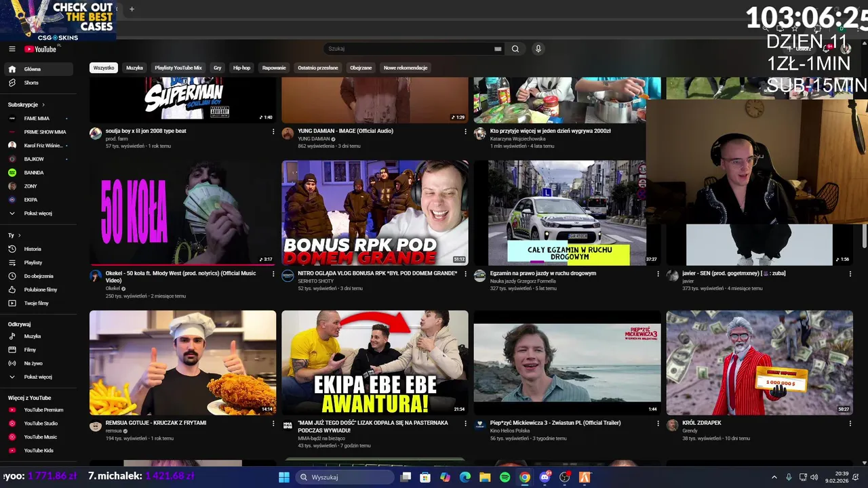The height and width of the screenshot is (488, 868).
Task: Open Windows Start menu
Action: point(284,477)
